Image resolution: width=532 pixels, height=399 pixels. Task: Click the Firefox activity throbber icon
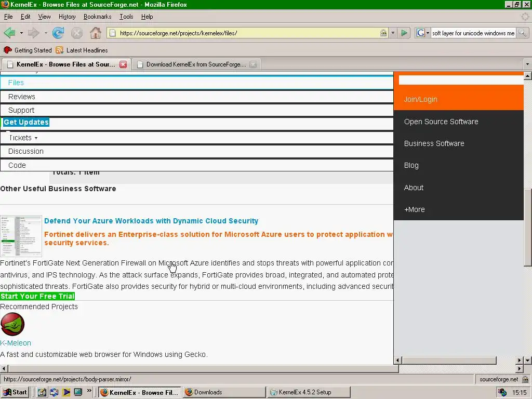[x=525, y=16]
